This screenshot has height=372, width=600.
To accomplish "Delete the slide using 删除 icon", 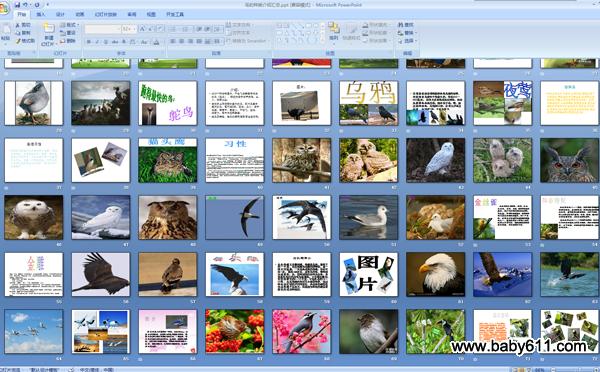I will coord(68,41).
